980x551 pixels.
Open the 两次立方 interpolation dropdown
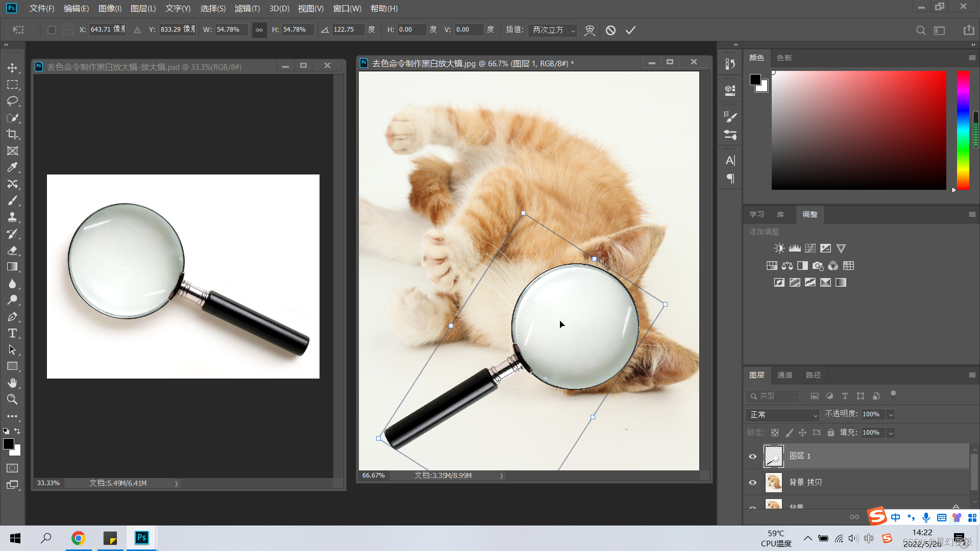pyautogui.click(x=553, y=30)
